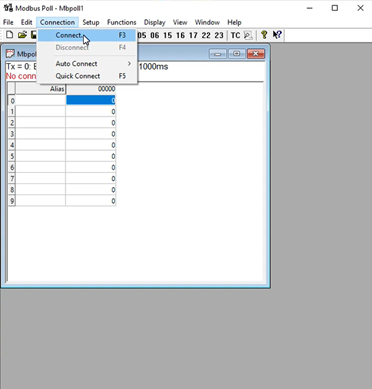Select function 06 toolbar button
Image resolution: width=372 pixels, height=389 pixels.
point(155,35)
